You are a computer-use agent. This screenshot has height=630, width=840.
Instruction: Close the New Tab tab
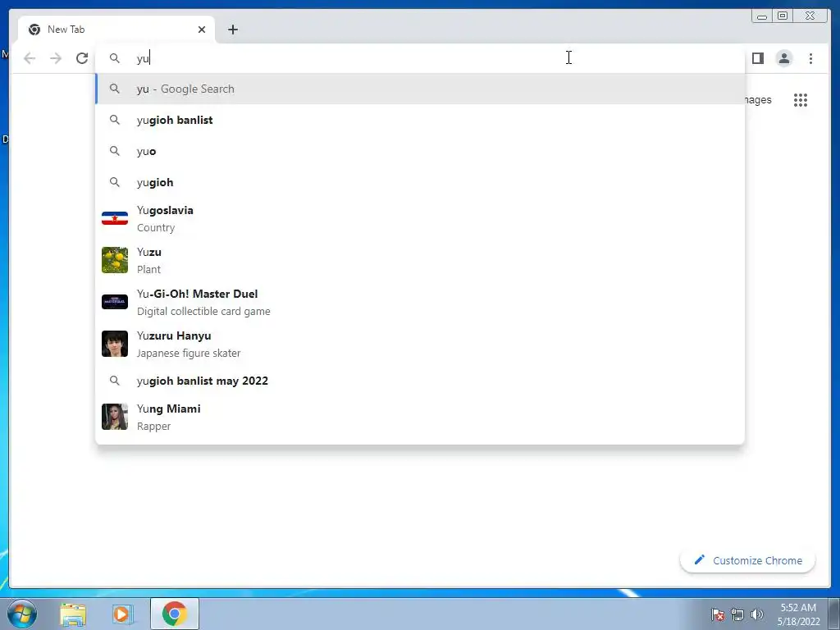[x=202, y=30]
